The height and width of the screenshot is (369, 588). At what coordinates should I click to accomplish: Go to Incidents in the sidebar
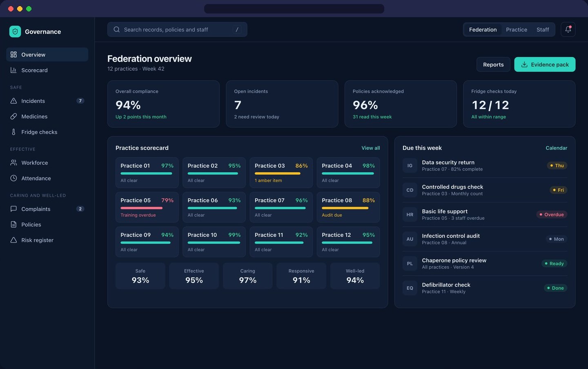47,101
